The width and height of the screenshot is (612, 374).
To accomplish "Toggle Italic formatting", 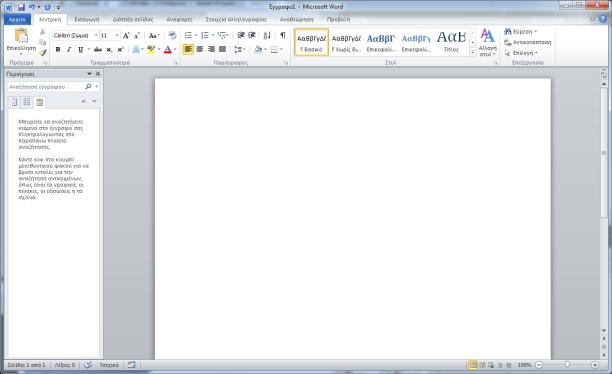I will pyautogui.click(x=69, y=50).
